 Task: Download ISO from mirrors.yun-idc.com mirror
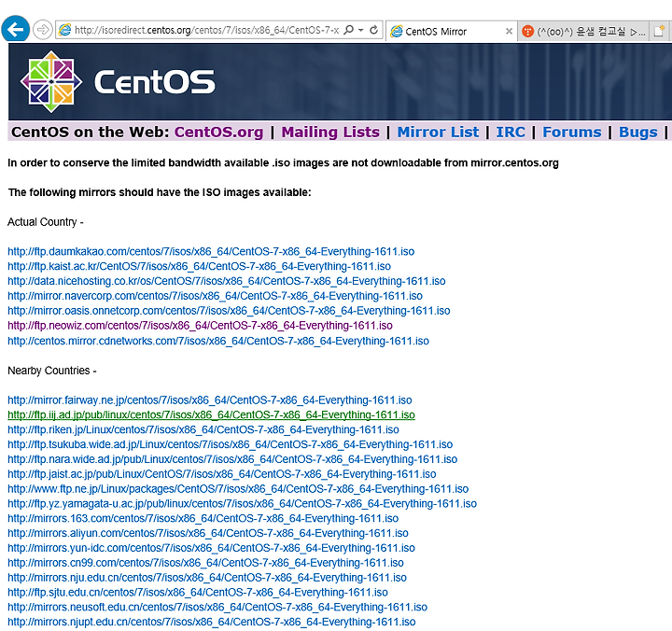coord(211,548)
